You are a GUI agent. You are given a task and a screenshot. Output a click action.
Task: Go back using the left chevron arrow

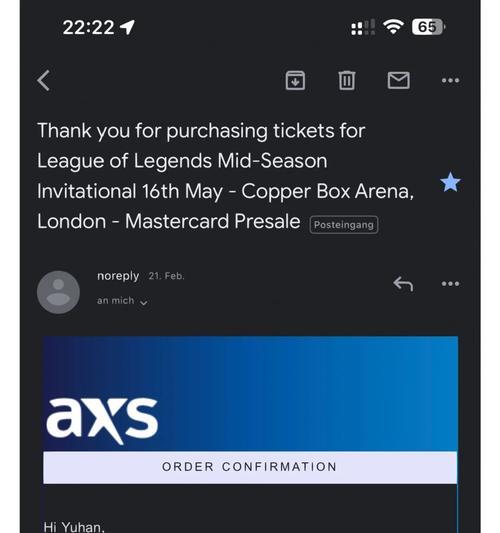(x=44, y=81)
